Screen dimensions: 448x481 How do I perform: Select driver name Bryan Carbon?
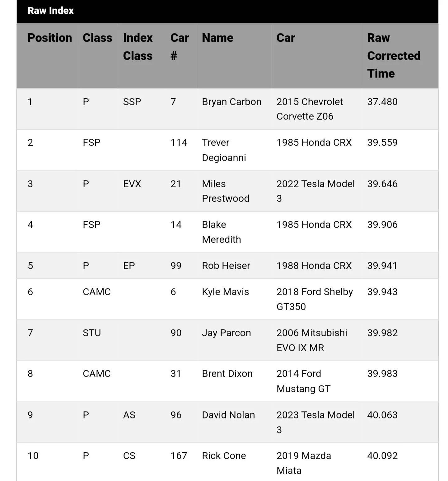(231, 102)
